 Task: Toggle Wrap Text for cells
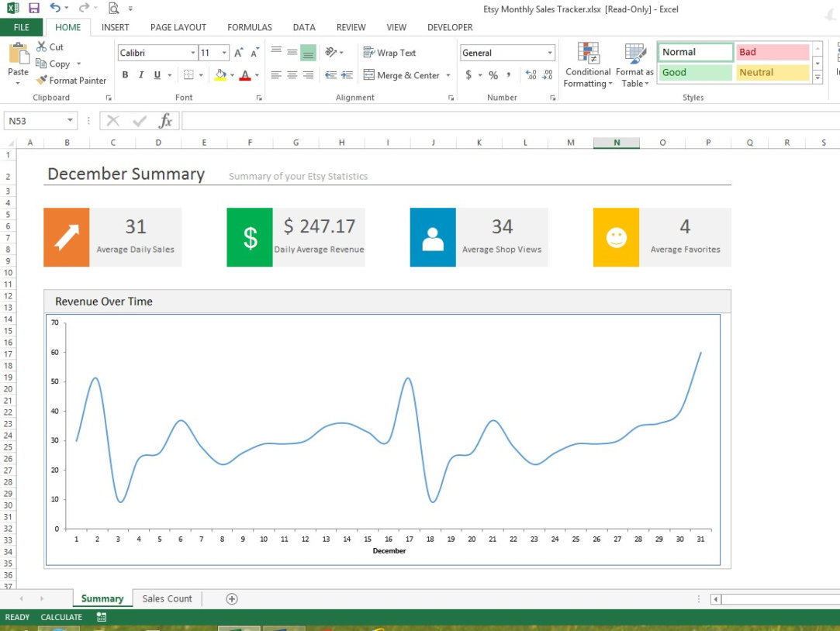click(x=389, y=53)
